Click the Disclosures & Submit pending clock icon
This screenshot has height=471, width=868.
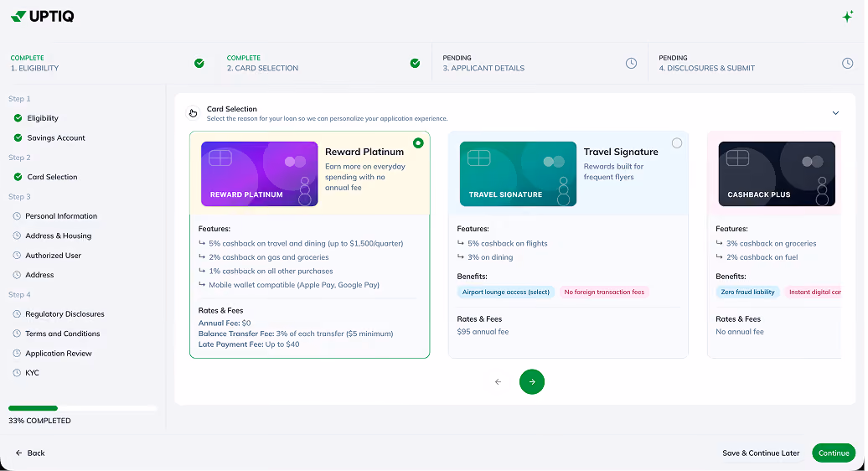coord(848,63)
